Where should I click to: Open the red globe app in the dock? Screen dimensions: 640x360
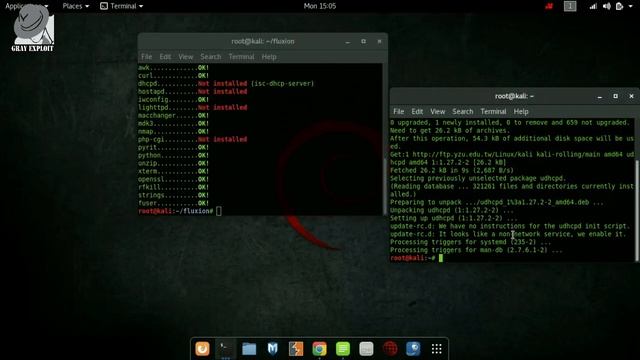point(390,349)
